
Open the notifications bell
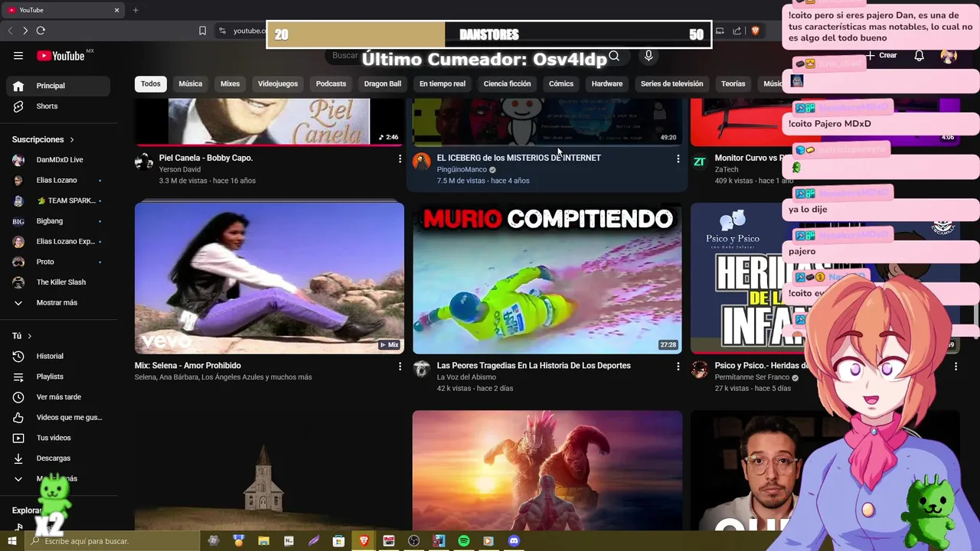[920, 55]
